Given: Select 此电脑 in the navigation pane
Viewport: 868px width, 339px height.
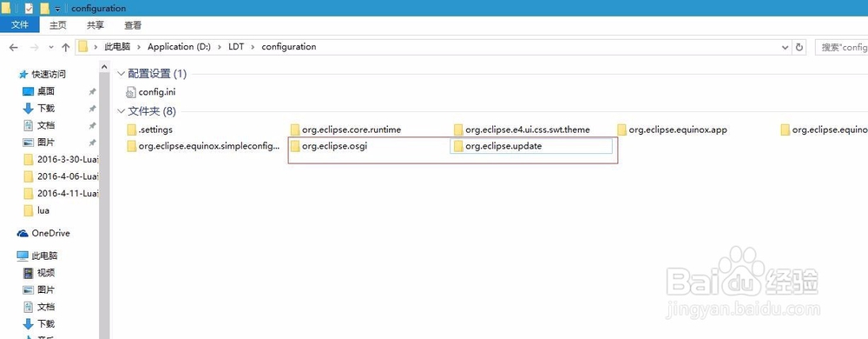Looking at the screenshot, I should [x=37, y=256].
